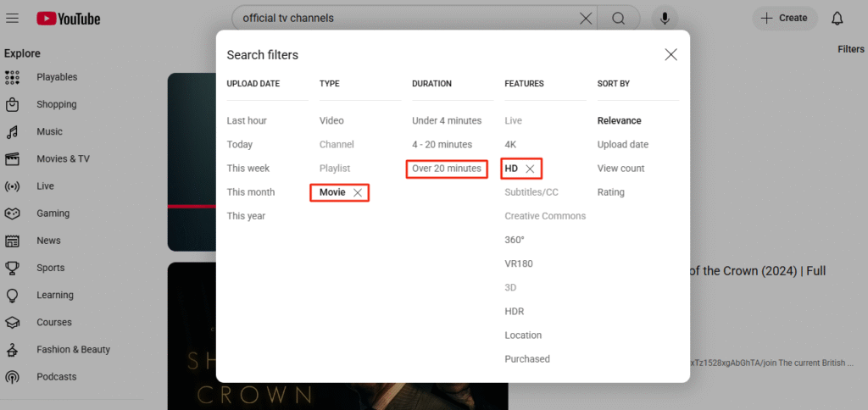Enable the Over 20 minutes filter
868x410 pixels.
(447, 169)
